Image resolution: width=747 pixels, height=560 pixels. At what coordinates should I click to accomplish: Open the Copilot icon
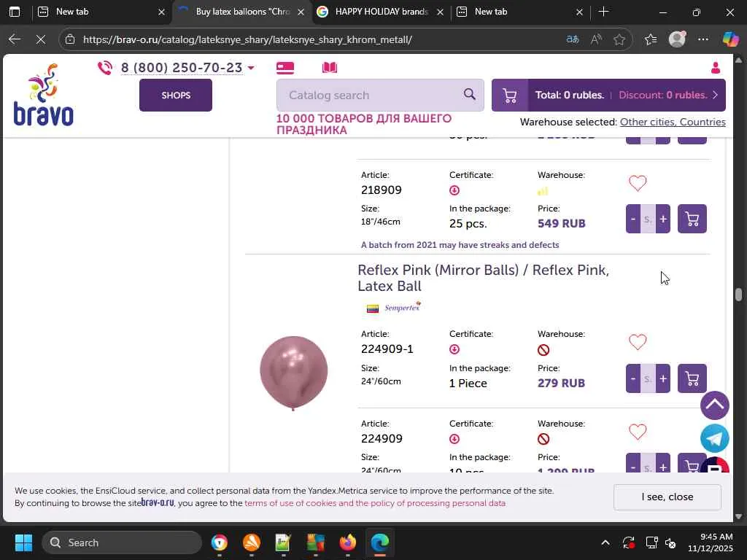pyautogui.click(x=730, y=39)
